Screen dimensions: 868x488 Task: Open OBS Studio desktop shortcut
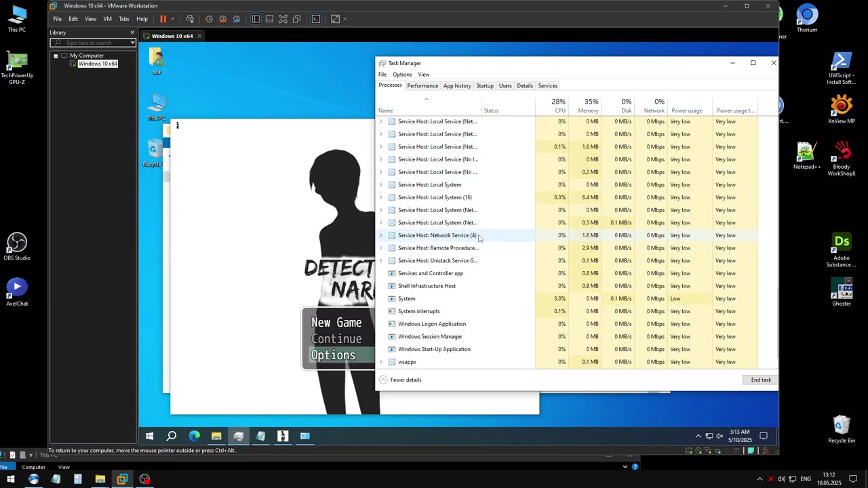tap(17, 247)
